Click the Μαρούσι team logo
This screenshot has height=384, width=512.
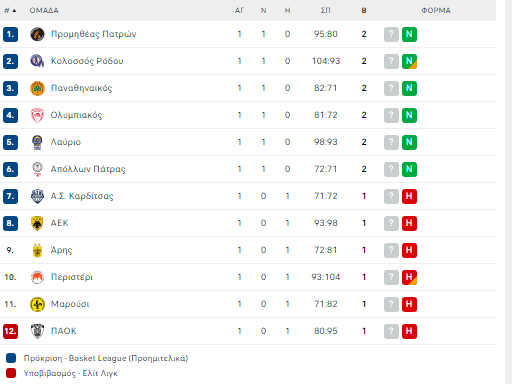[x=37, y=304]
